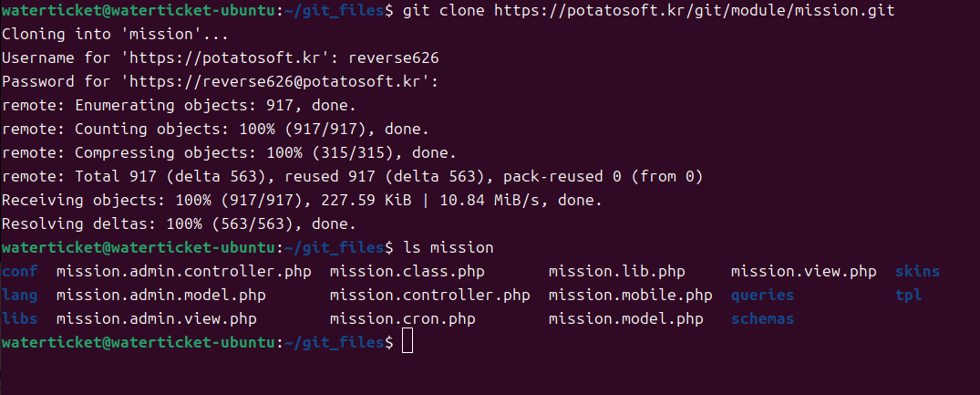Image resolution: width=980 pixels, height=395 pixels.
Task: Click mission.controller.php in the listing
Action: point(430,296)
